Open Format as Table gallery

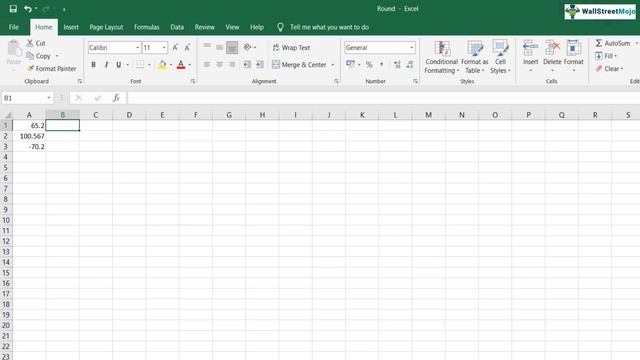point(475,57)
